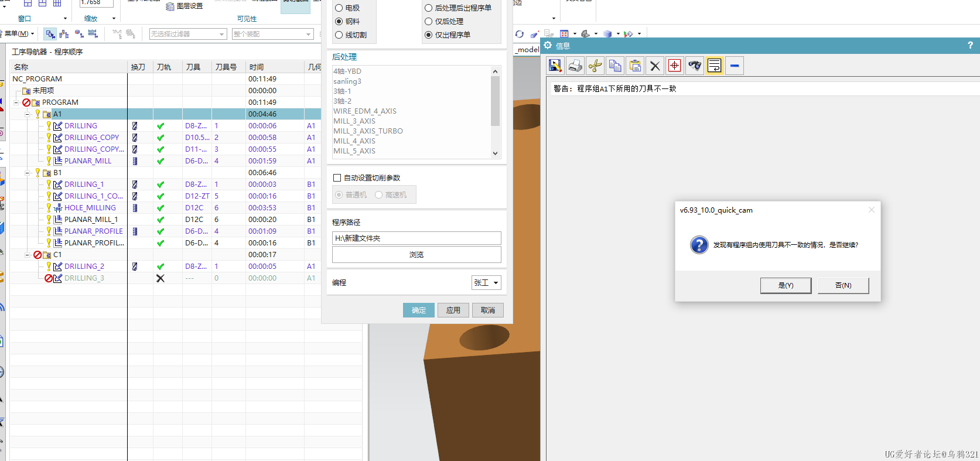
Task: Choose the sanling3 postprocessor
Action: [x=347, y=81]
